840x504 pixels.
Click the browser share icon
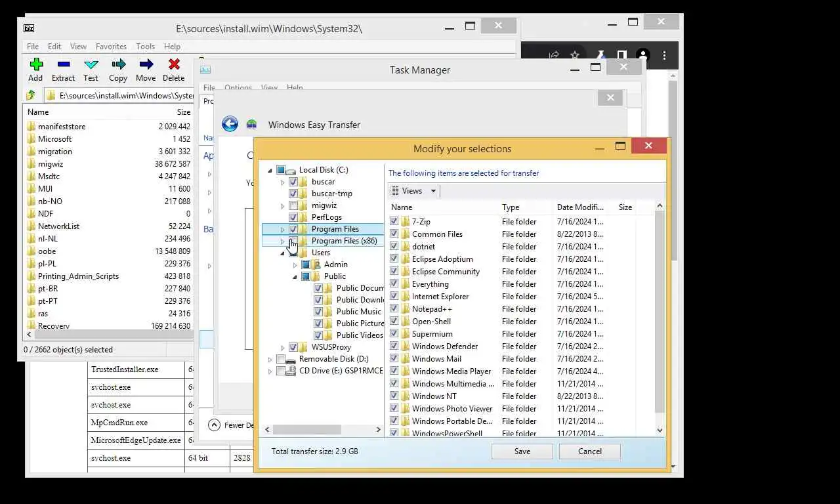pos(555,55)
